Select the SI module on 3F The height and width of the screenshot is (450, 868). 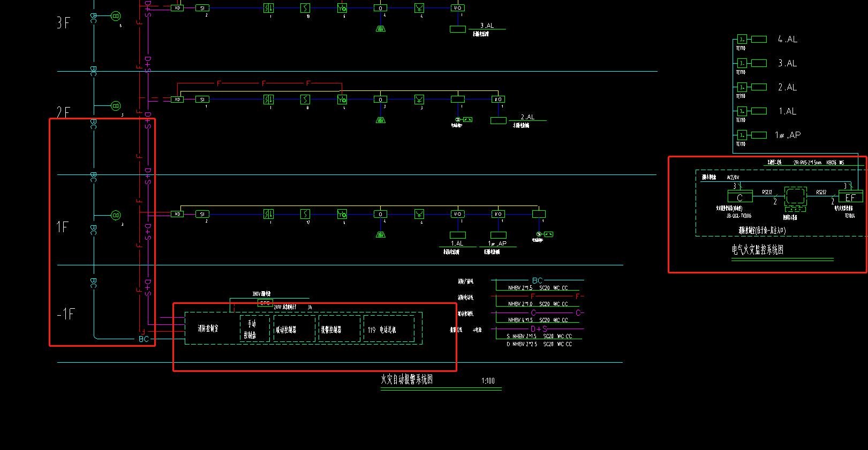coord(202,8)
